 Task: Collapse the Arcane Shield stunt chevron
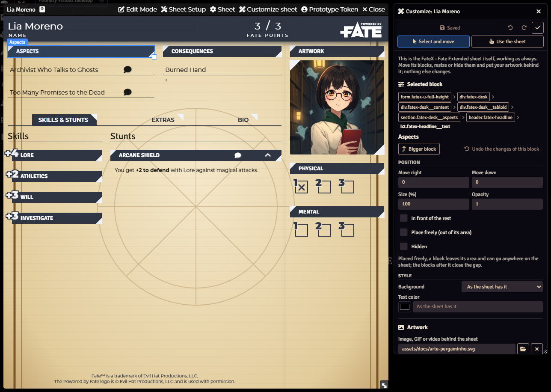pyautogui.click(x=268, y=155)
